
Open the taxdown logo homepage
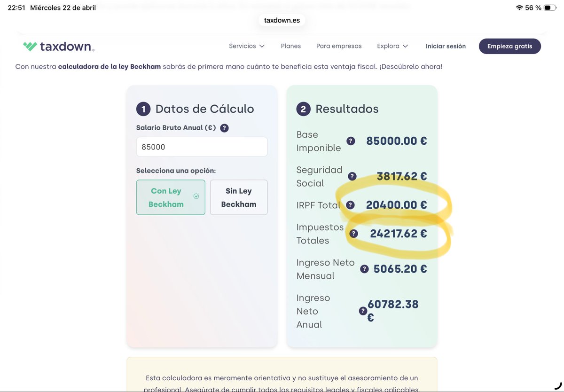coord(59,46)
